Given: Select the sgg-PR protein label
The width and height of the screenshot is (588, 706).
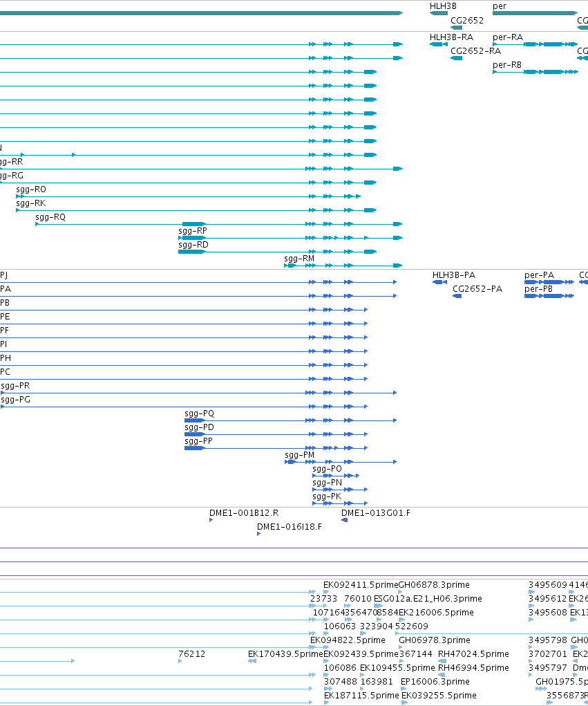Looking at the screenshot, I should coord(15,386).
